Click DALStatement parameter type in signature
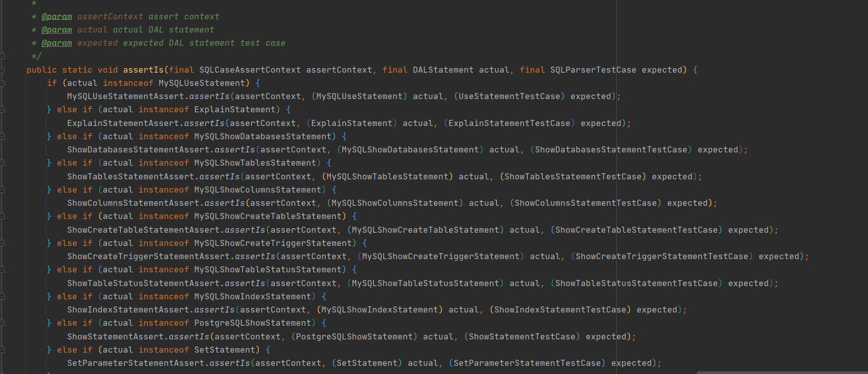The image size is (868, 374). pos(443,70)
